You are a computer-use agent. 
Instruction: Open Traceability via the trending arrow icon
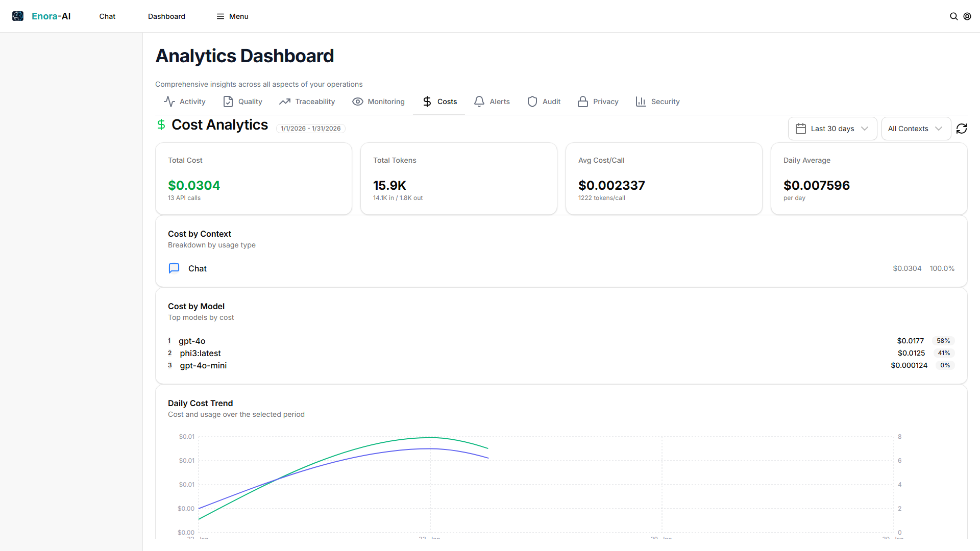click(284, 102)
